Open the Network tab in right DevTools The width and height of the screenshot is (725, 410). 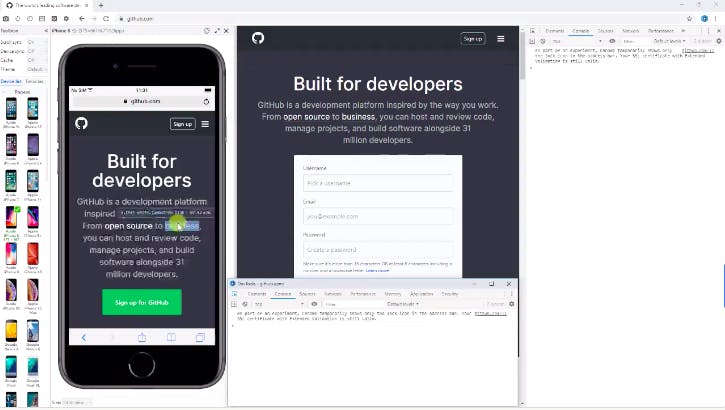coord(630,31)
